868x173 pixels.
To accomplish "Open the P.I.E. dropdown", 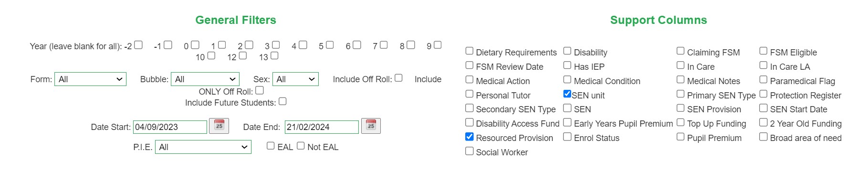I will click(203, 147).
